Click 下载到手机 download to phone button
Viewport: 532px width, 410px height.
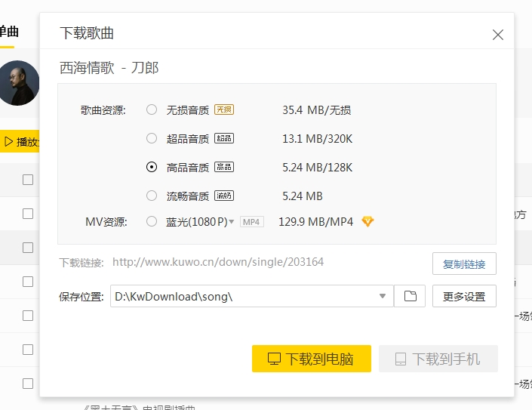(438, 359)
